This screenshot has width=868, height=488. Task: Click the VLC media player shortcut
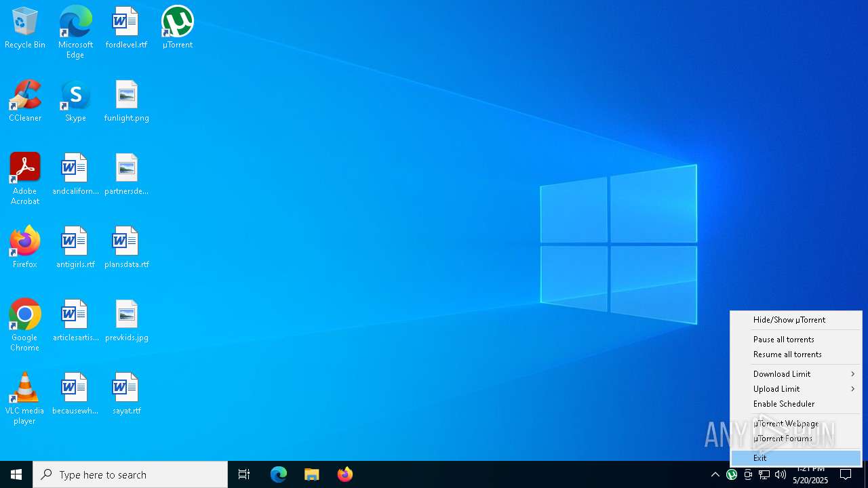pos(25,399)
